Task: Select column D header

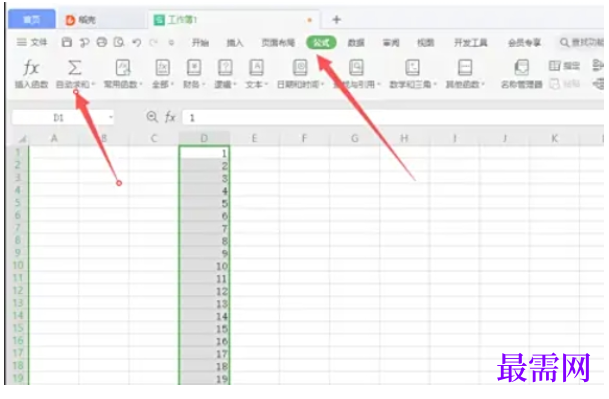Action: 204,138
